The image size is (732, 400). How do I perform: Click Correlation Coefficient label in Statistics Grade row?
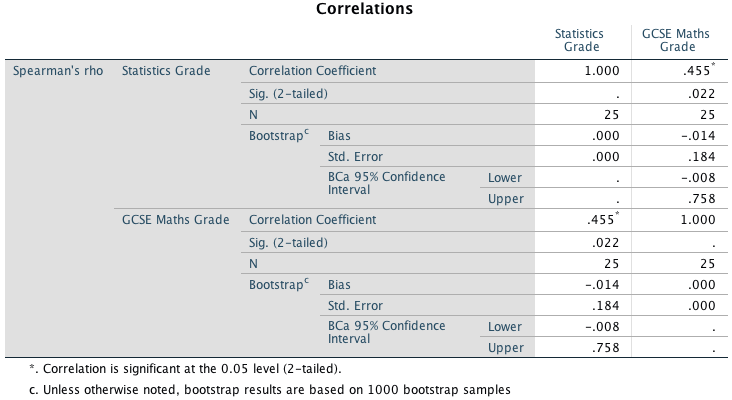point(312,71)
